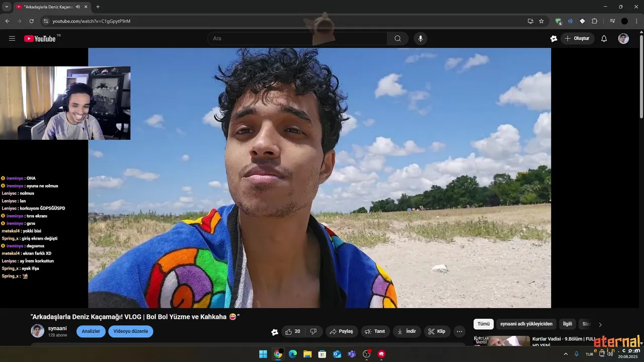Go back with browser back arrow

[7, 21]
